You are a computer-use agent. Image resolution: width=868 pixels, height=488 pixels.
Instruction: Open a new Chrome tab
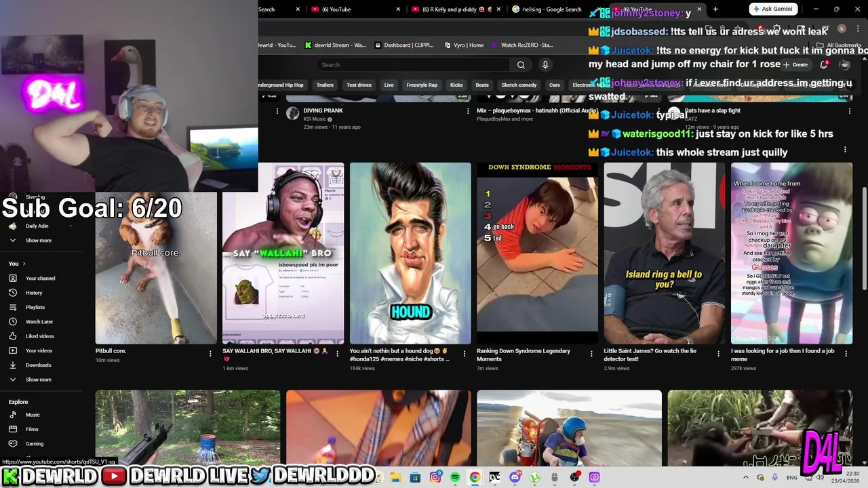[715, 9]
